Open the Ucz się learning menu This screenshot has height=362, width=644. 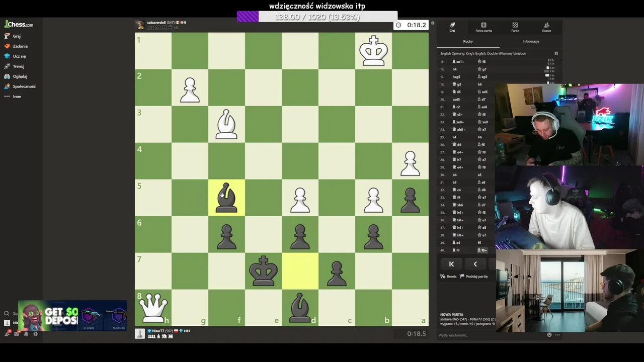[15, 56]
